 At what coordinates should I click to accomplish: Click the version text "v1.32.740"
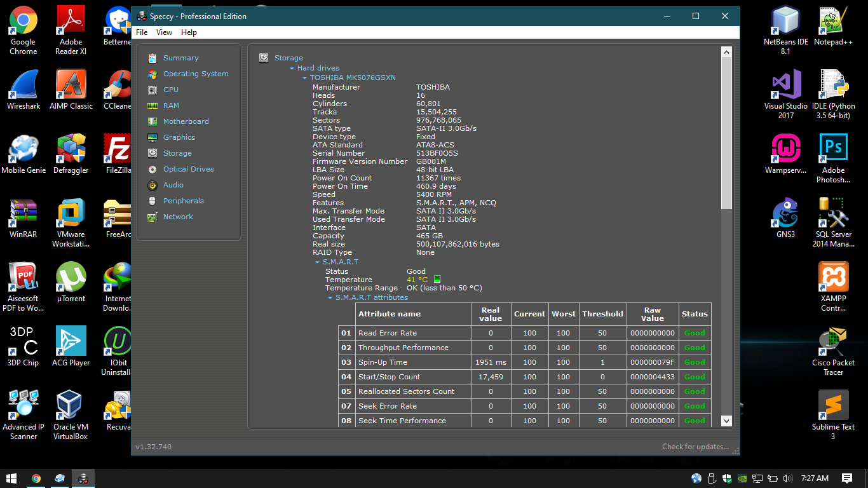click(153, 447)
